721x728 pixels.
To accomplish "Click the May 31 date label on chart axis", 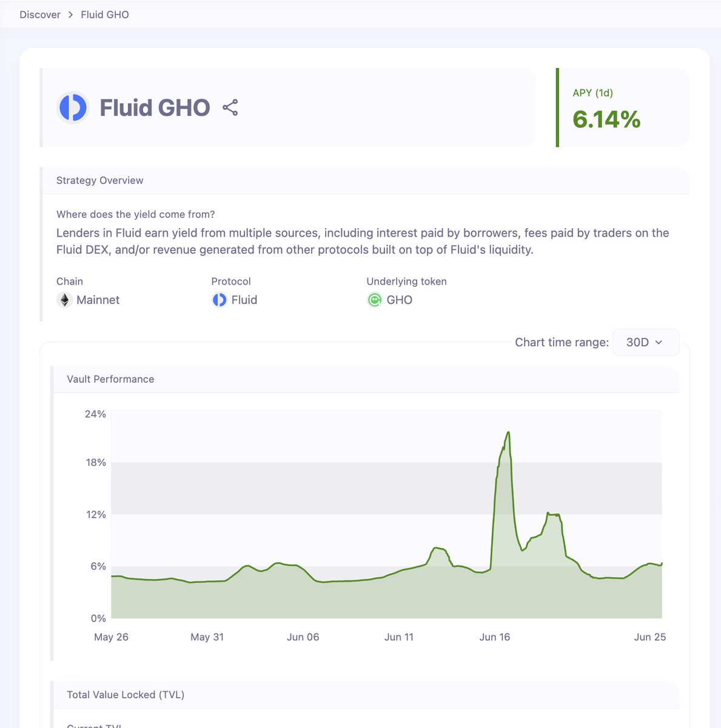I will click(x=207, y=637).
